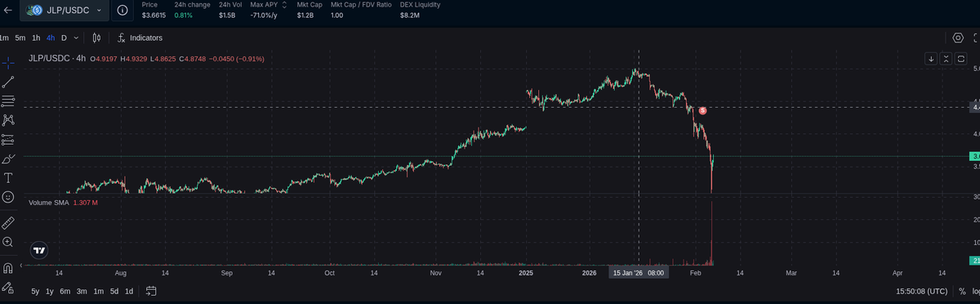Click the red S marker on chart
This screenshot has width=980, height=304.
(702, 110)
